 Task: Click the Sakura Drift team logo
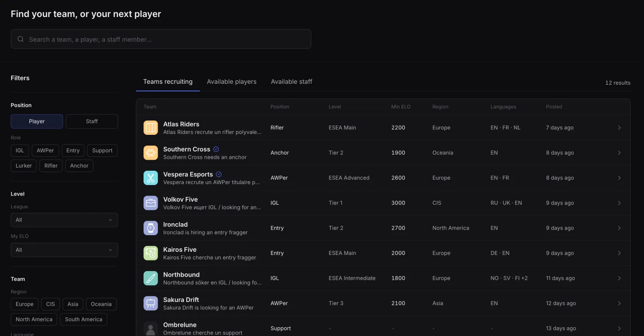(150, 303)
